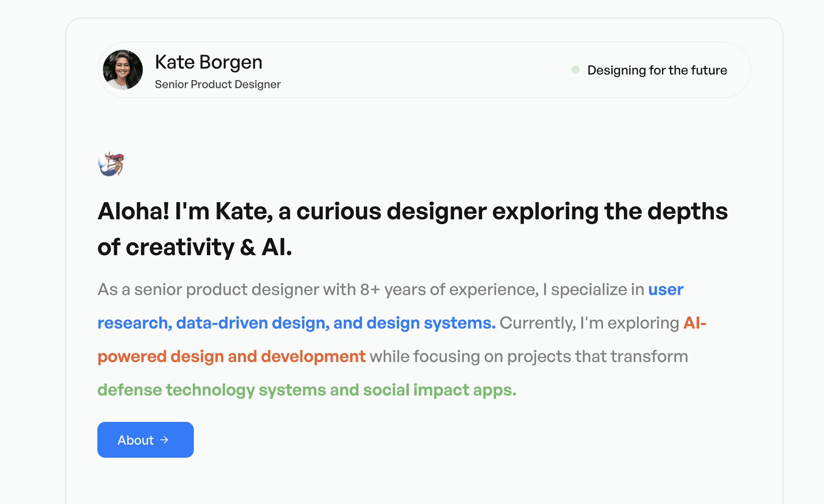This screenshot has width=824, height=504.
Task: Click the circular profile image on the left
Action: pos(123,70)
